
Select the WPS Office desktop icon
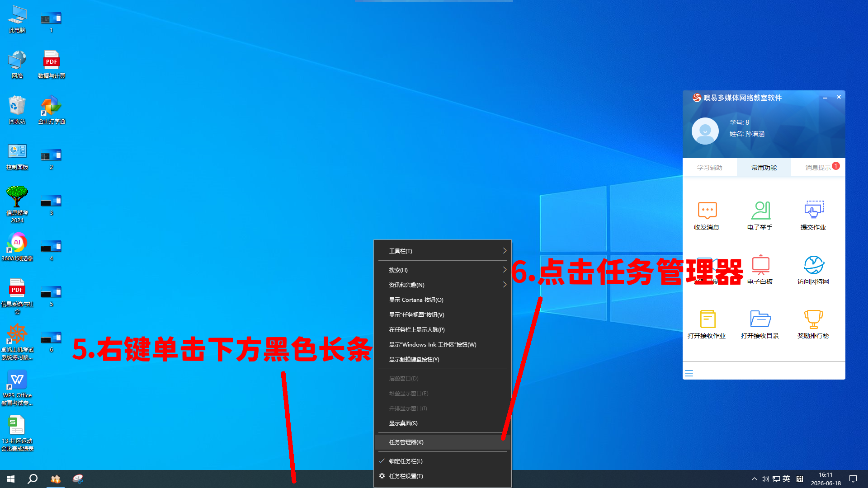pyautogui.click(x=17, y=387)
